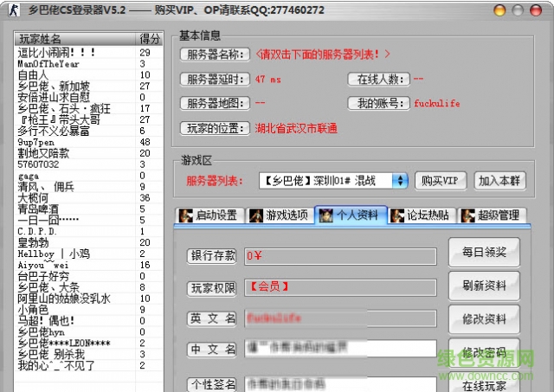Click the 银行存款 label button
The image size is (554, 392).
(211, 256)
